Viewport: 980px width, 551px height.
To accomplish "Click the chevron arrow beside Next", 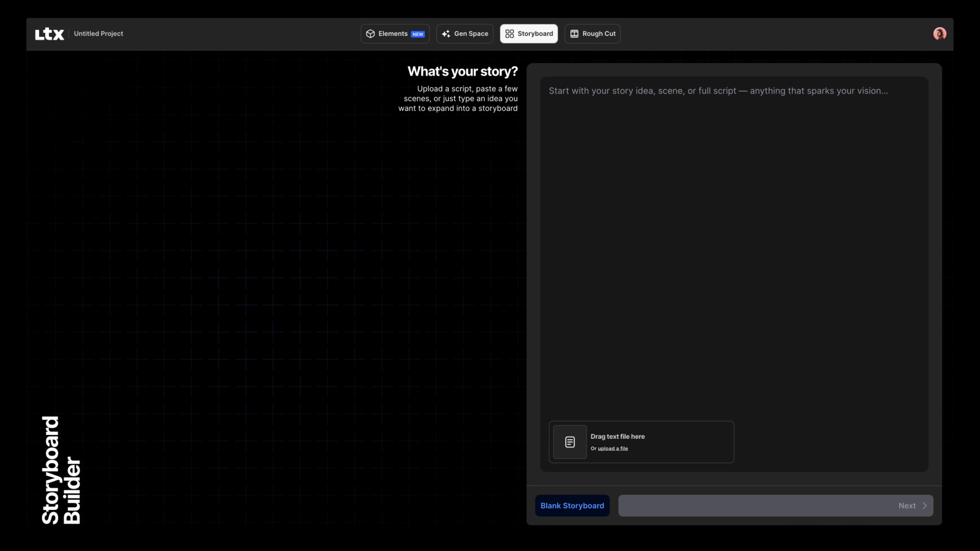I will [x=924, y=505].
